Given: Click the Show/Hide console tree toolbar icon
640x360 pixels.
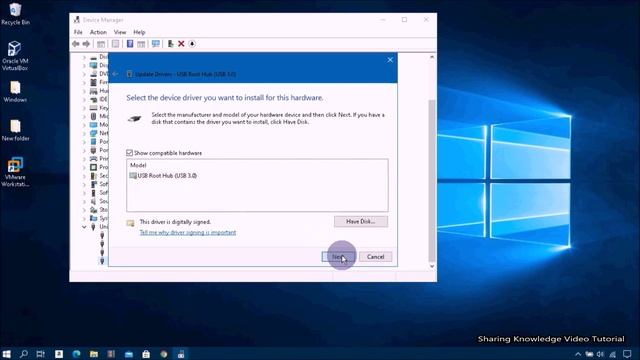Looking at the screenshot, I should [x=101, y=44].
